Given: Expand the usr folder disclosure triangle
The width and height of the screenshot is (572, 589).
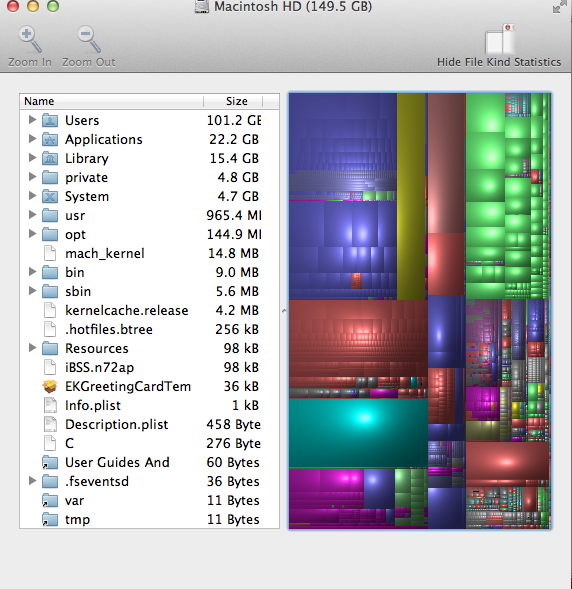Looking at the screenshot, I should pyautogui.click(x=33, y=214).
